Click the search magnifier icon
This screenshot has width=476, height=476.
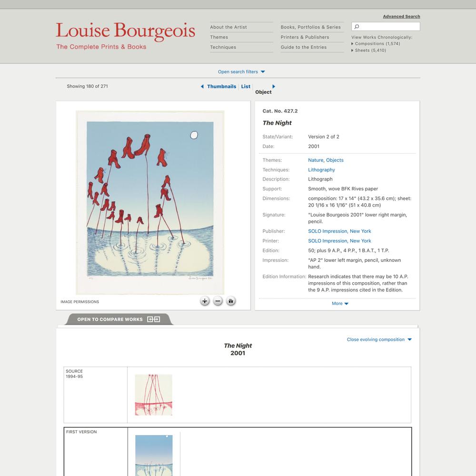point(357,27)
